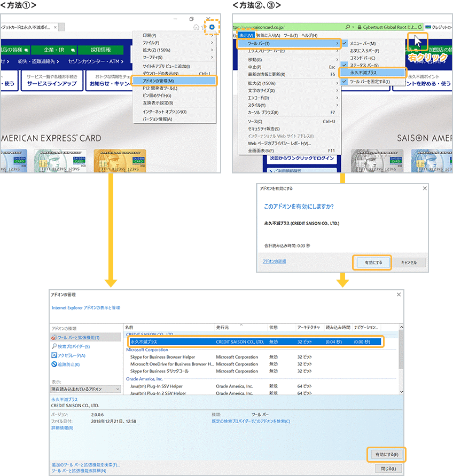The width and height of the screenshot is (453, 476).
Task: Expand 移動(G) submenu in 表示 menu
Action: [289, 60]
